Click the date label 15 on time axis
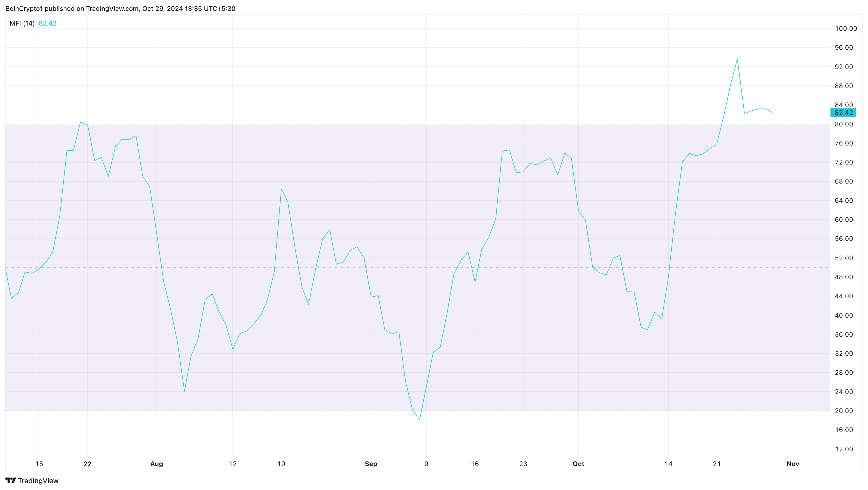Image resolution: width=868 pixels, height=490 pixels. click(x=39, y=464)
